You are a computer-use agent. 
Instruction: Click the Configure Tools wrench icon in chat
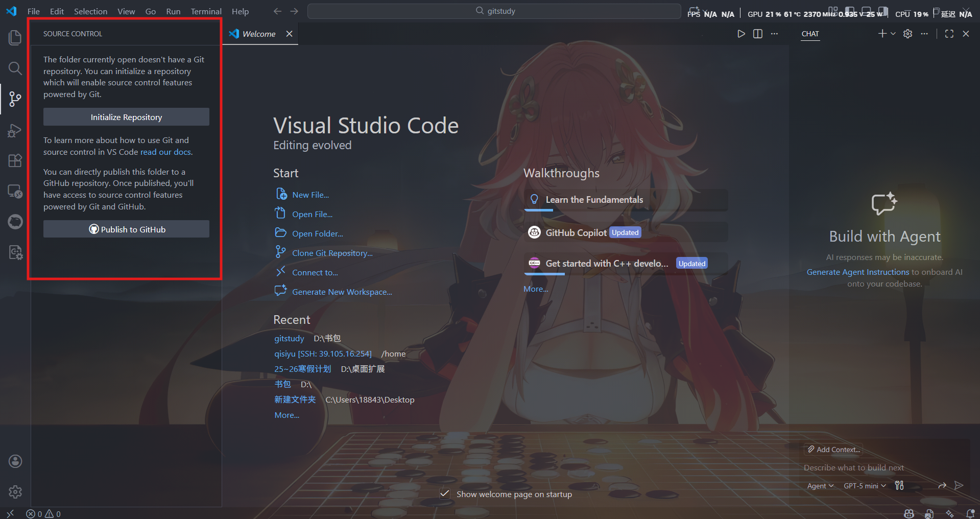click(x=899, y=485)
